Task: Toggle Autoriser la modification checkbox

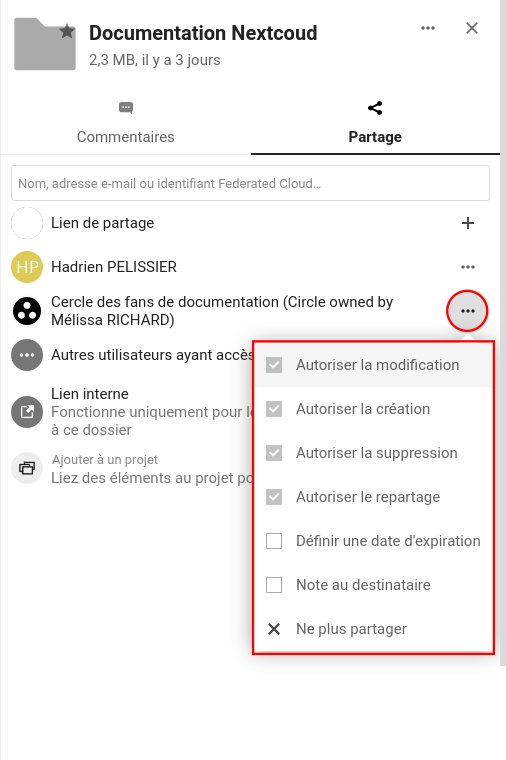Action: click(x=274, y=365)
